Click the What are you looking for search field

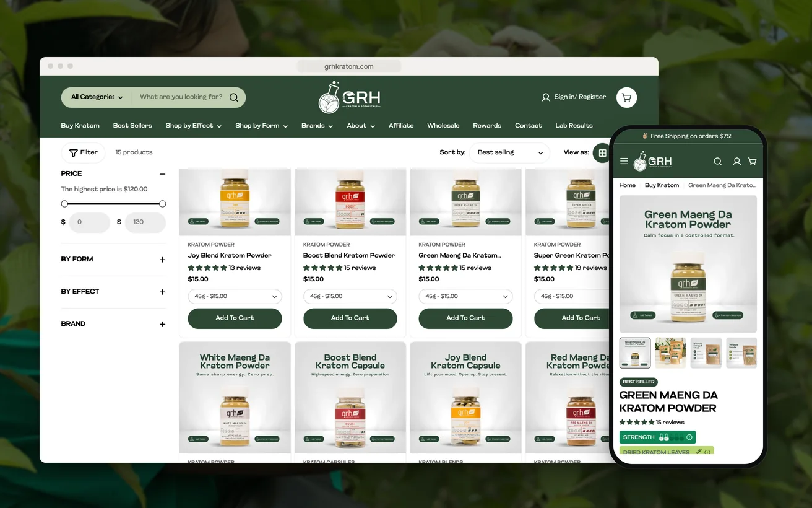(181, 97)
